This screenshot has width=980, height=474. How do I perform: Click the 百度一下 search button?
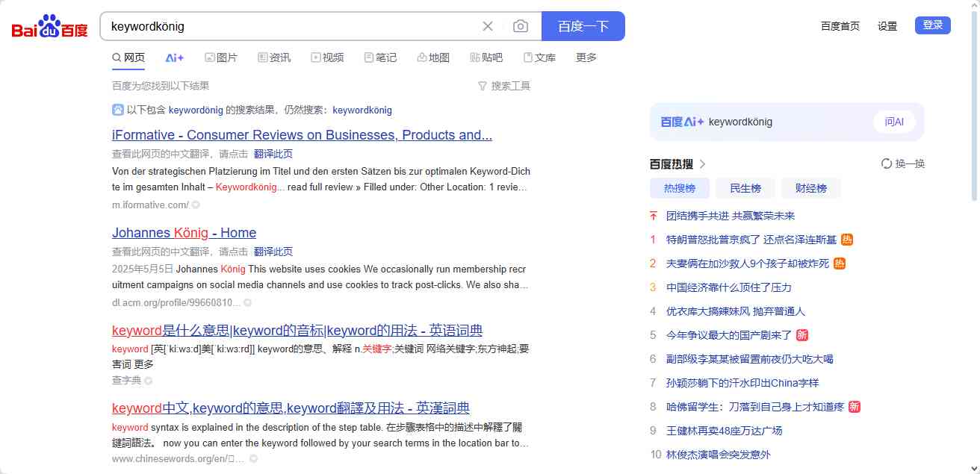click(x=583, y=26)
